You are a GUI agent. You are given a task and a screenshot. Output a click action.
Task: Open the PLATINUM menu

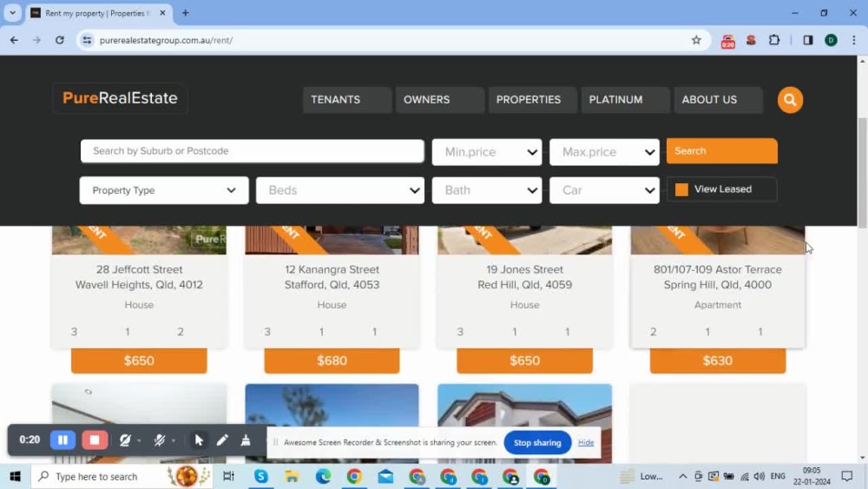point(625,100)
